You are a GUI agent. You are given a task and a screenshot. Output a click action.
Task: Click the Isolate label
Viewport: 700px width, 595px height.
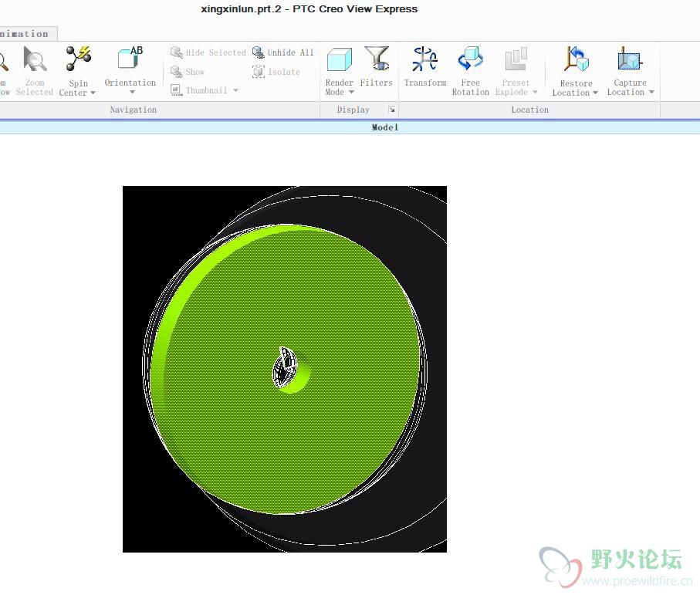[284, 72]
